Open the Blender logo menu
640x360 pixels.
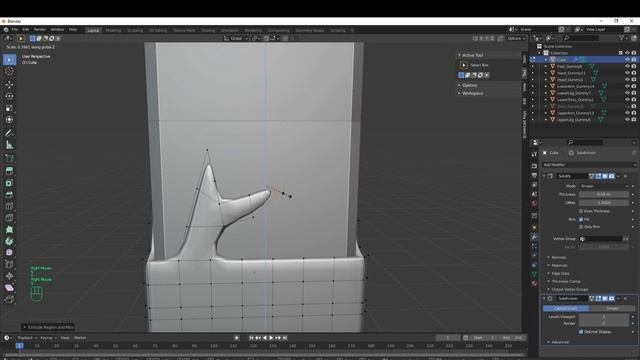click(6, 30)
